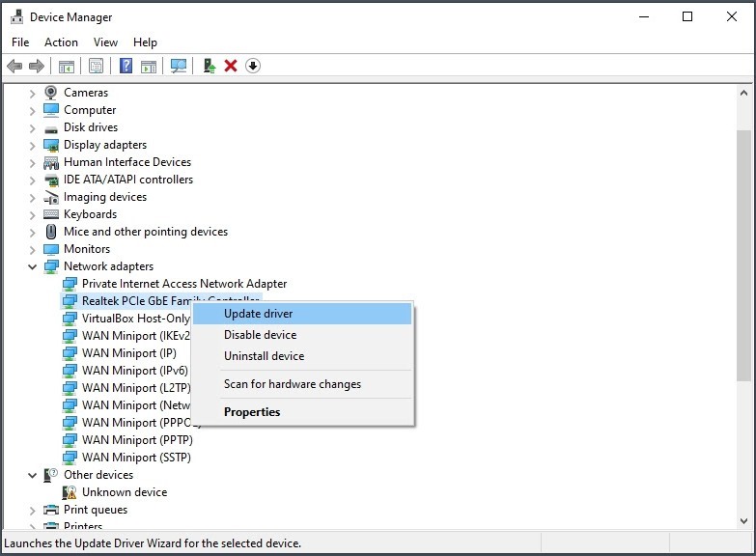Click the Device Manager title bar icon
The image size is (756, 556).
[x=16, y=16]
